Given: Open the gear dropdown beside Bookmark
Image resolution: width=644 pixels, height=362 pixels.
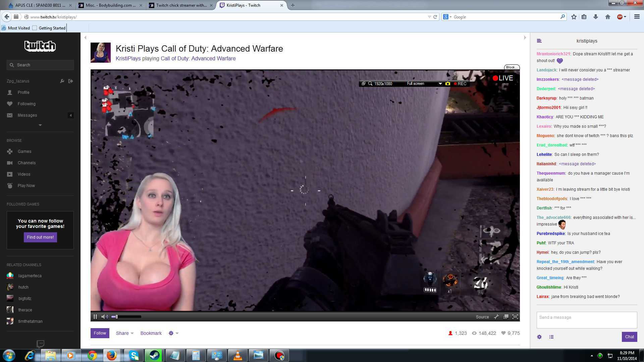Looking at the screenshot, I should [x=173, y=333].
